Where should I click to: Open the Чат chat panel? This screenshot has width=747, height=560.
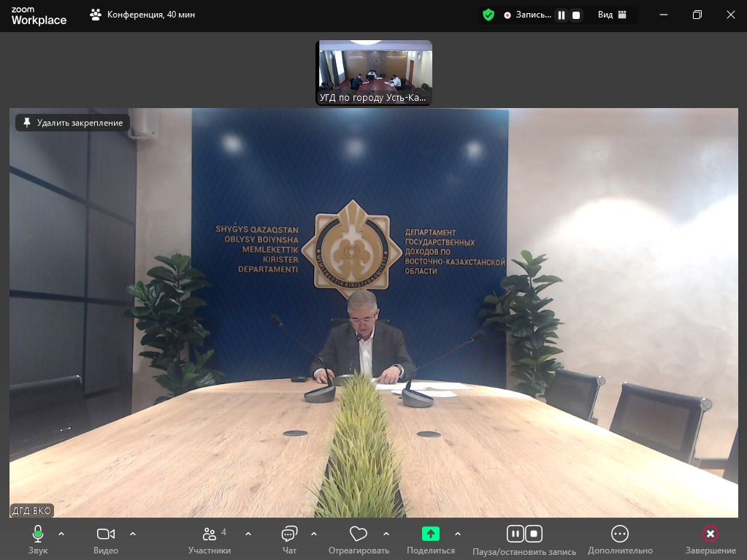tap(290, 534)
